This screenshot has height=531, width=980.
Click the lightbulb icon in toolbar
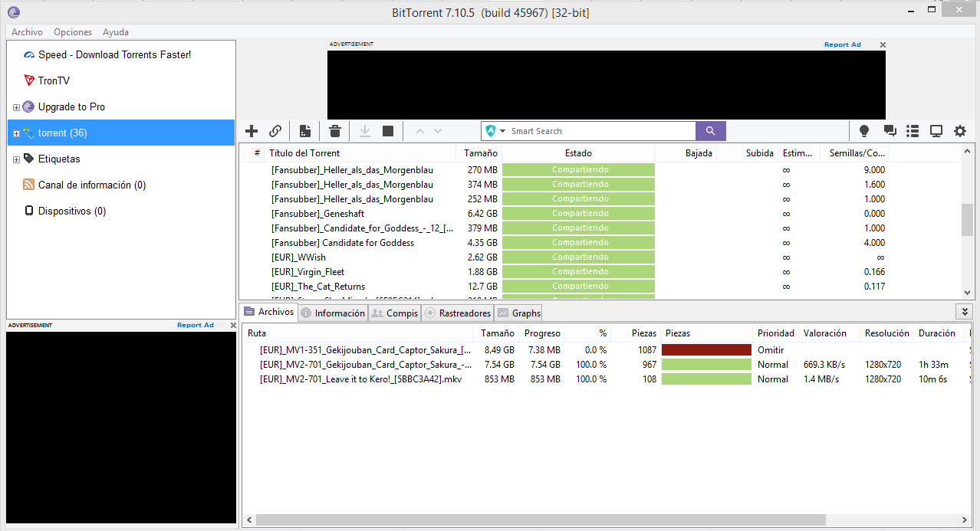point(864,131)
